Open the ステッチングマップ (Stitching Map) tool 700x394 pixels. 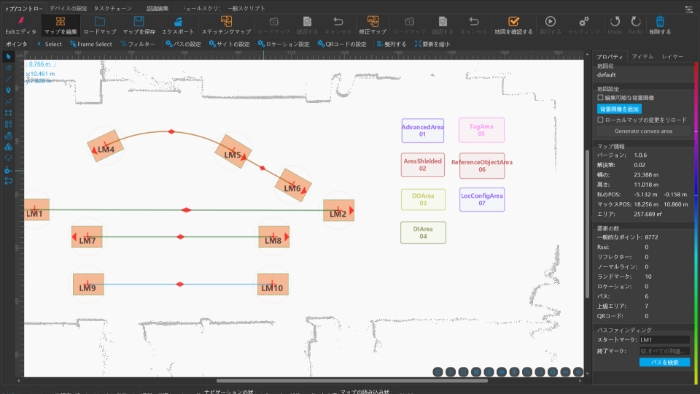click(x=226, y=21)
